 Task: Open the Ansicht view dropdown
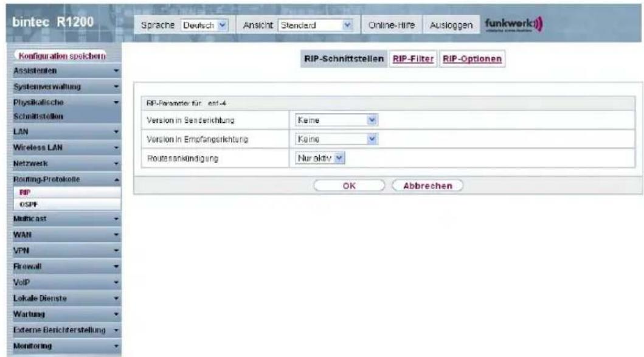coord(316,26)
